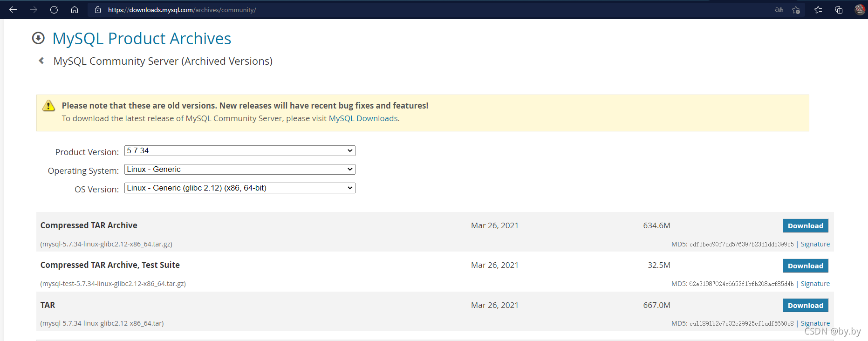Click the TAR row title
868x341 pixels.
coord(48,305)
